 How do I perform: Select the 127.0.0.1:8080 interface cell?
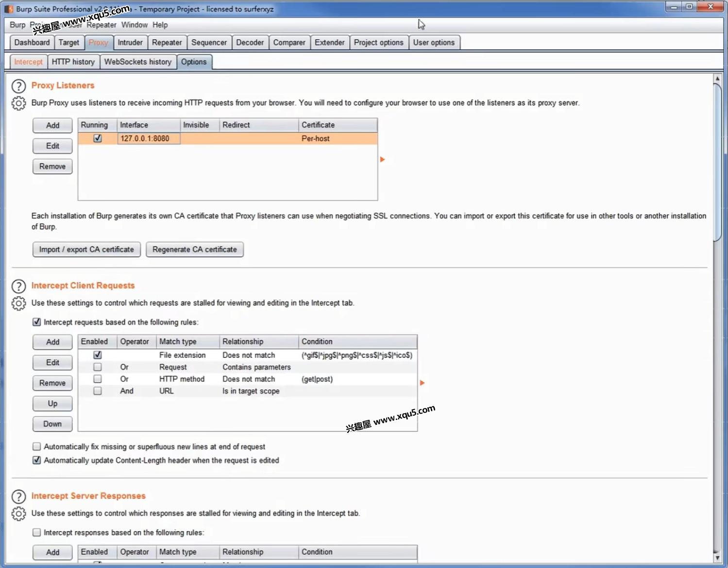(149, 138)
